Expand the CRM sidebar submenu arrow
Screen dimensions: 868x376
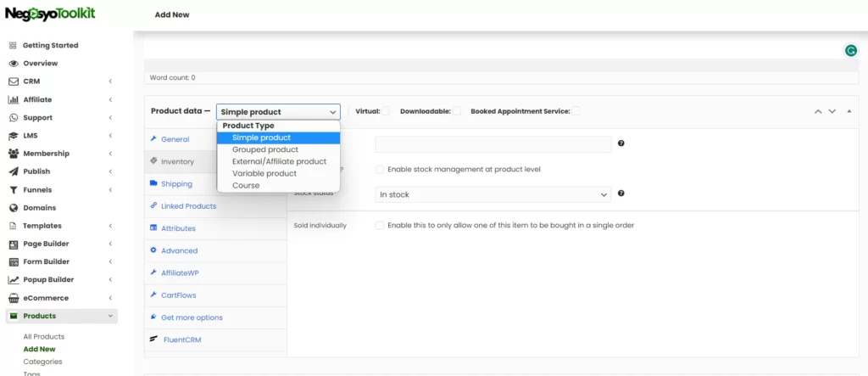click(x=110, y=81)
